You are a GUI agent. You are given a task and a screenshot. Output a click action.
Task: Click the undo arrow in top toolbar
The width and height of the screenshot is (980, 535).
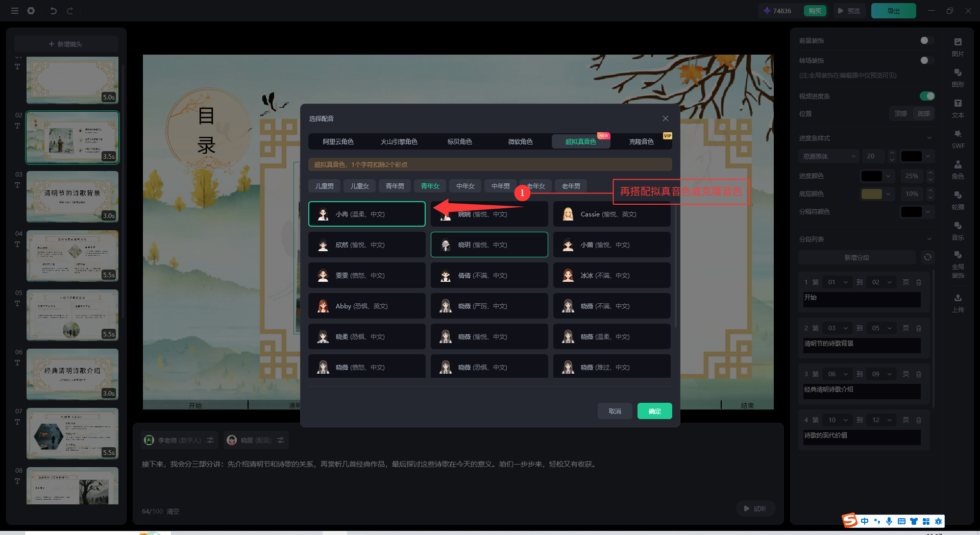pyautogui.click(x=53, y=11)
